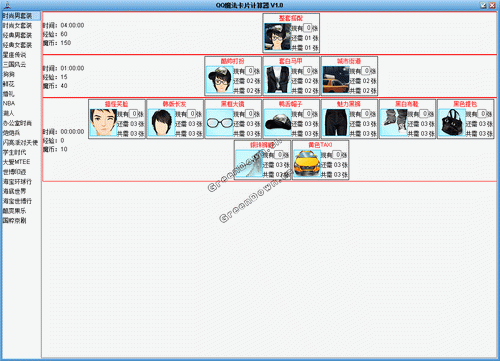Viewport: 500px width, 361px height.
Task: Choose 海底世界 from the left list
Action: click(x=14, y=191)
